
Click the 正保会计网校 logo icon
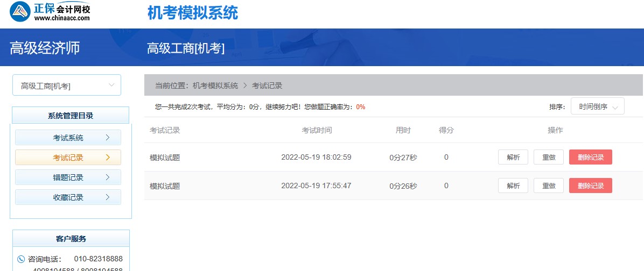tap(20, 11)
